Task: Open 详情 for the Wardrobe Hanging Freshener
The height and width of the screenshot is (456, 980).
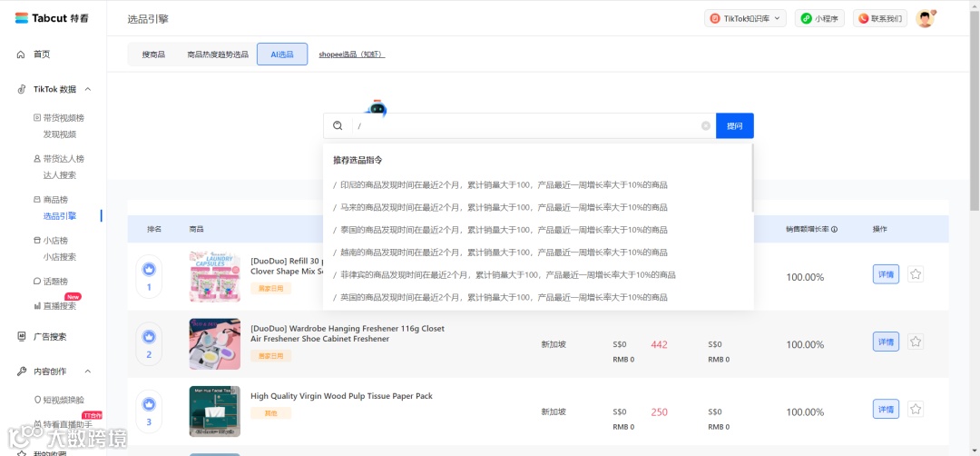Action: (886, 342)
